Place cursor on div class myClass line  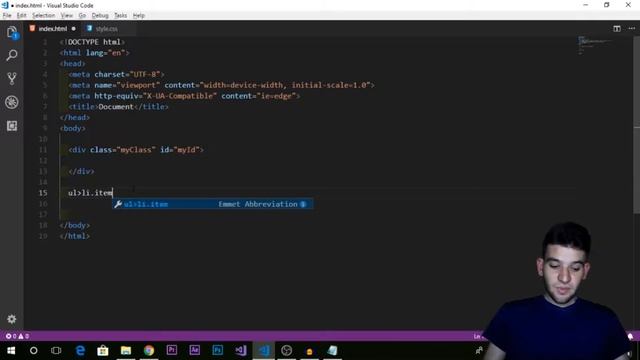point(136,150)
